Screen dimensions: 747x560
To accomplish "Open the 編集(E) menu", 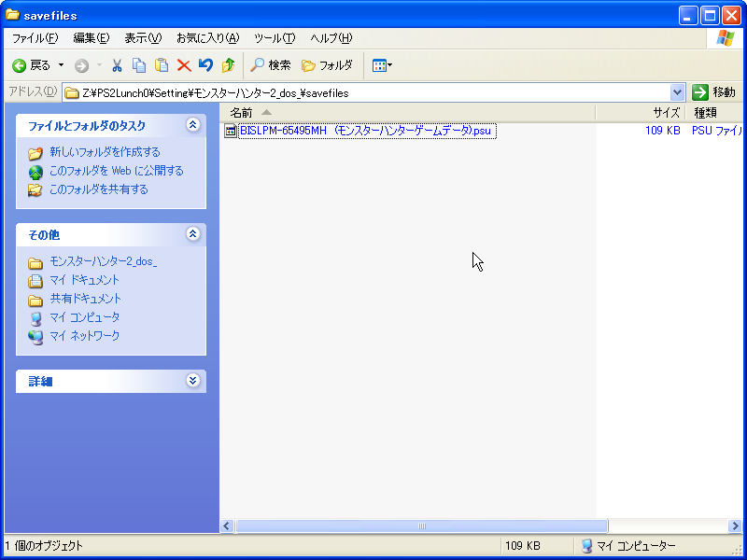I will [91, 38].
